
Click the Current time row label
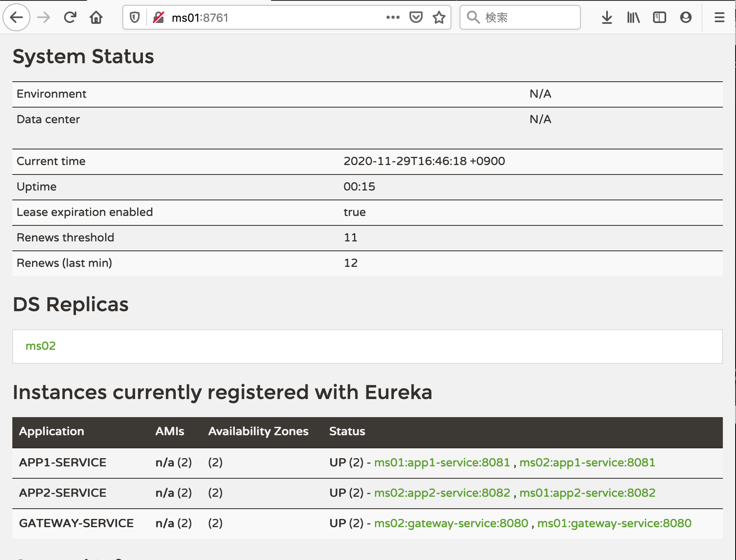coord(51,161)
